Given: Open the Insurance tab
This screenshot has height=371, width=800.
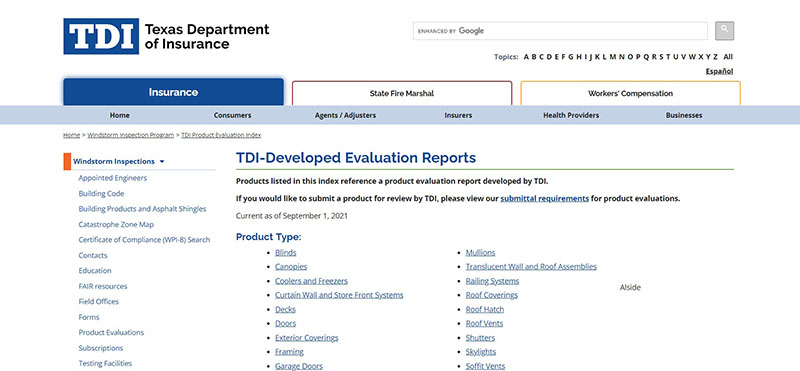Looking at the screenshot, I should (173, 92).
